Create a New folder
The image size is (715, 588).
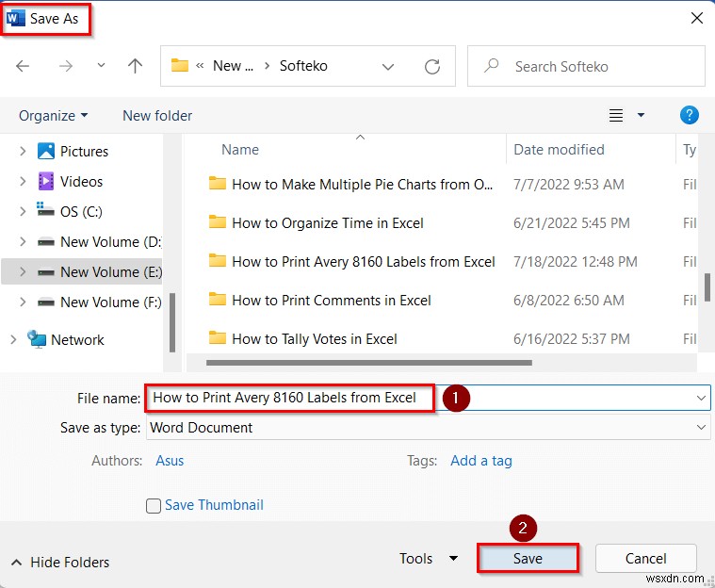tap(157, 116)
